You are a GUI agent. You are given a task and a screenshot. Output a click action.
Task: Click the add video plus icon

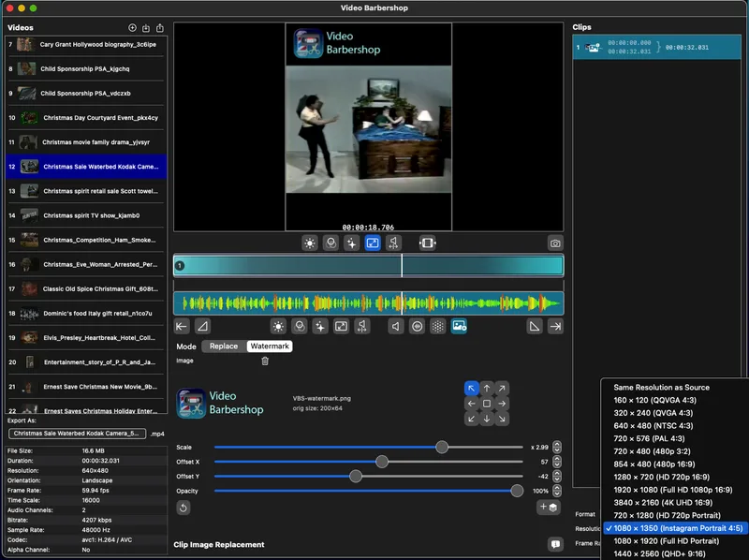point(132,28)
